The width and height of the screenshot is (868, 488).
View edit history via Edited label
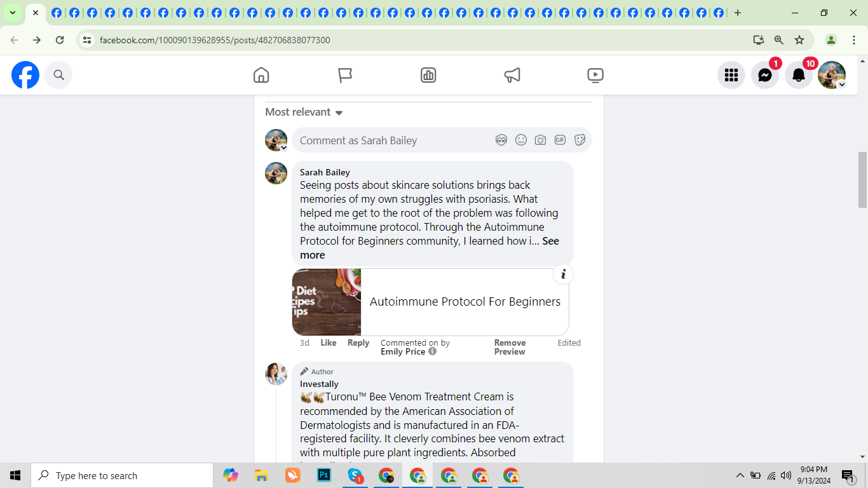569,342
